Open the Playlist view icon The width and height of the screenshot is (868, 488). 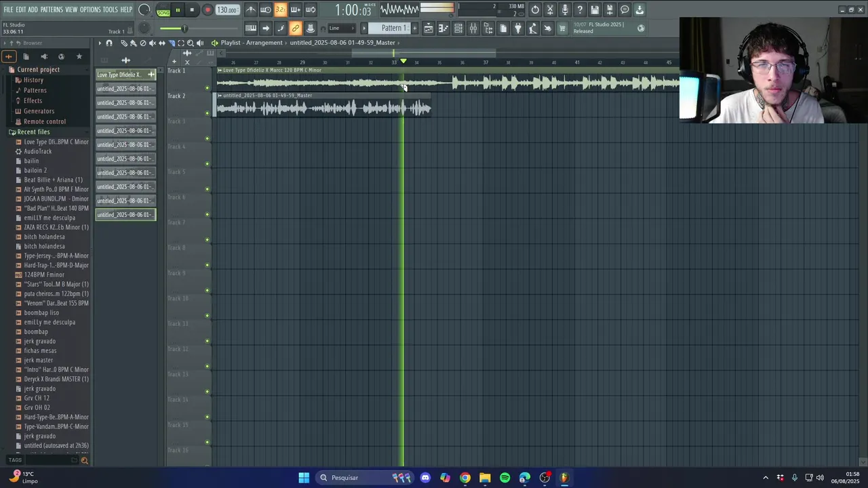[429, 28]
